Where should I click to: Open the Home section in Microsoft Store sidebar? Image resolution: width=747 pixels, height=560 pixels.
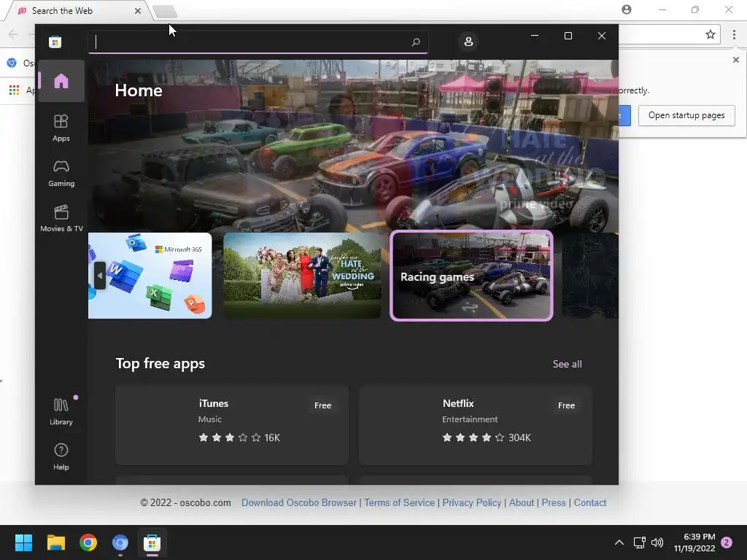[61, 81]
